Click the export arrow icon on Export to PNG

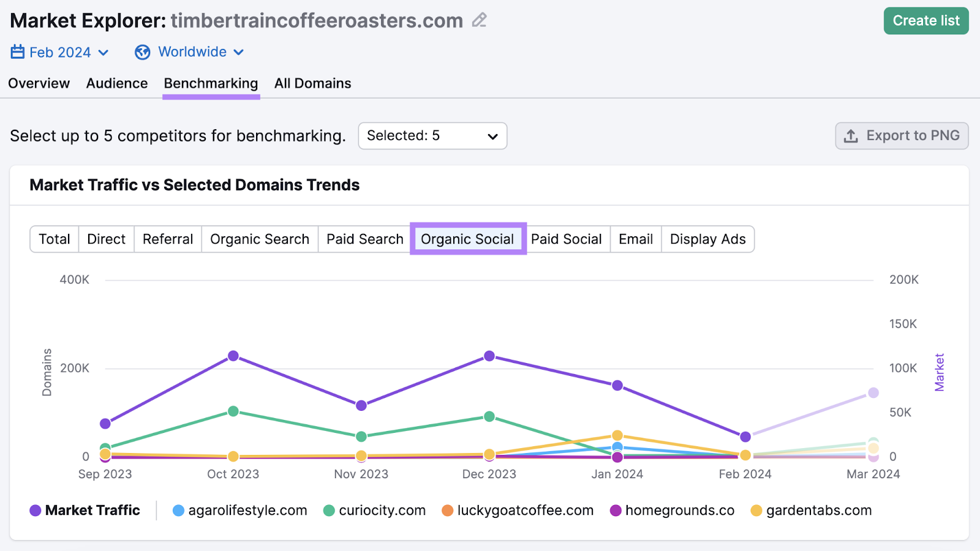851,136
